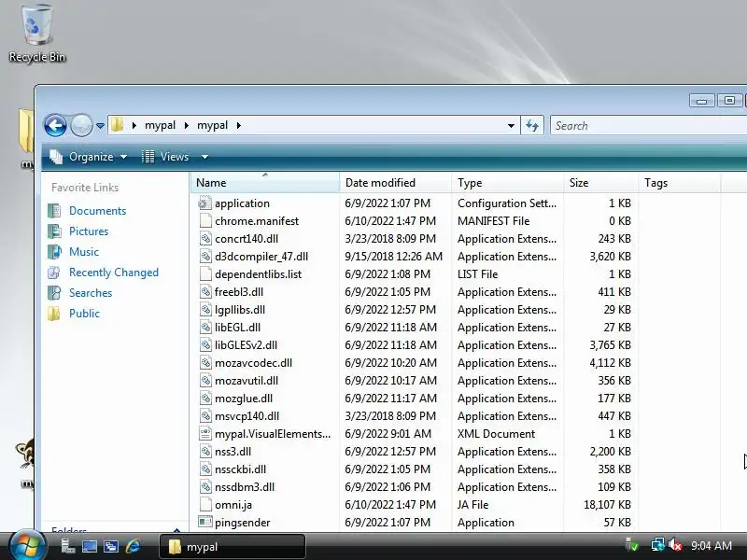Click the 9:04 AM taskbar clock
The image size is (747, 560).
tap(712, 546)
